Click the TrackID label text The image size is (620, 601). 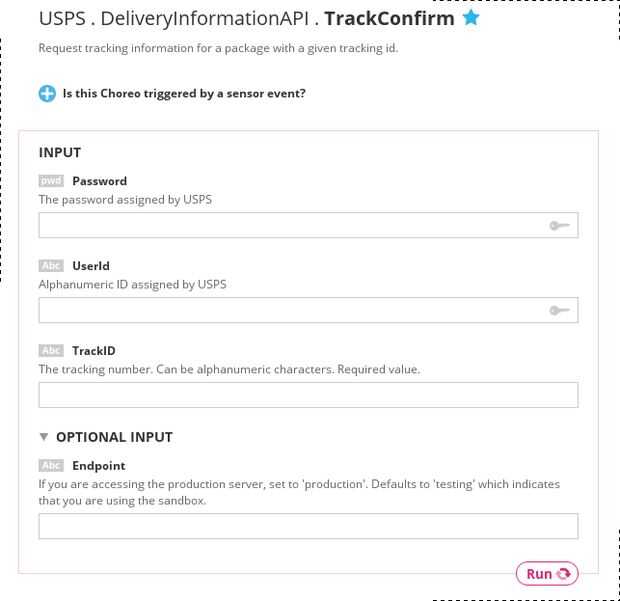pyautogui.click(x=94, y=351)
